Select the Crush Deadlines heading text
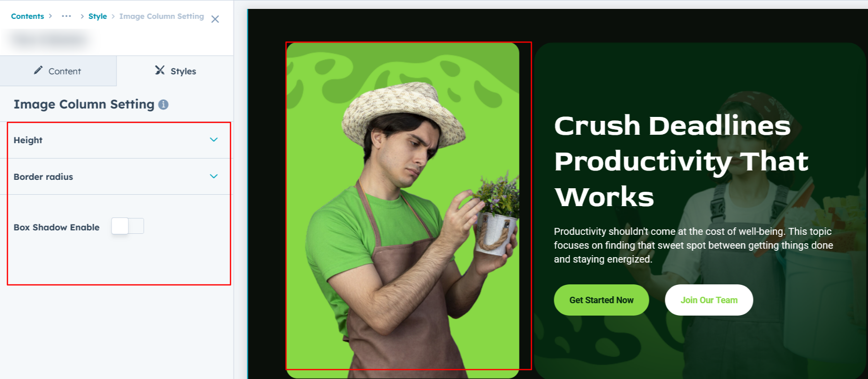Screen dimensions: 868x379 (x=681, y=161)
